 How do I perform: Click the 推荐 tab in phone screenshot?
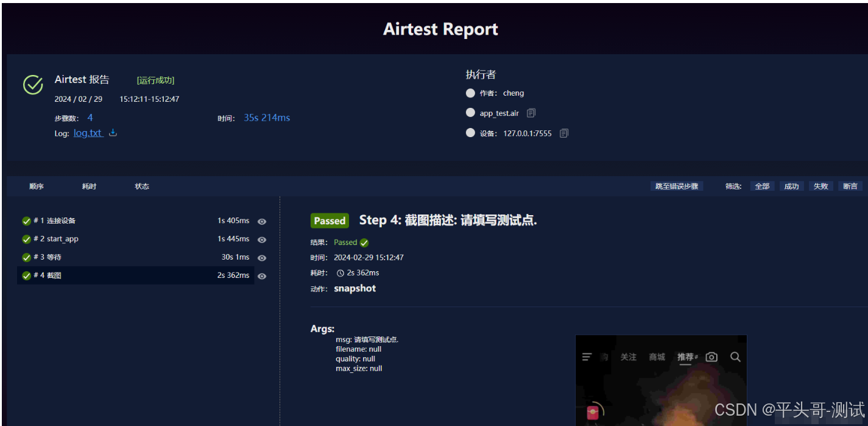(686, 357)
